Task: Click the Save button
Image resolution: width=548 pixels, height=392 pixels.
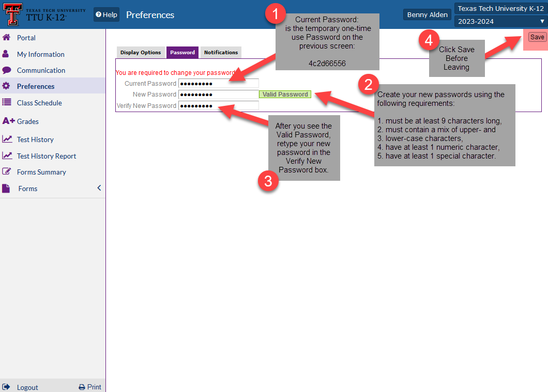Action: coord(537,37)
